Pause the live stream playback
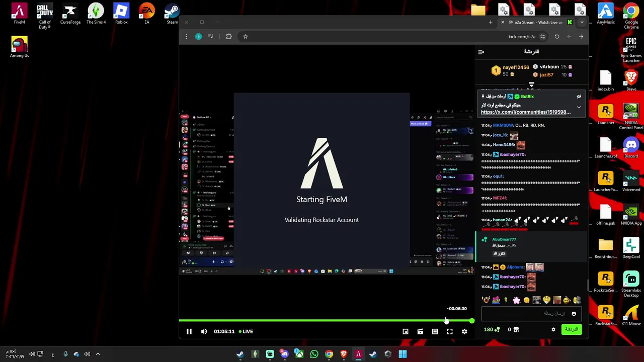Image resolution: width=644 pixels, height=362 pixels. [189, 331]
